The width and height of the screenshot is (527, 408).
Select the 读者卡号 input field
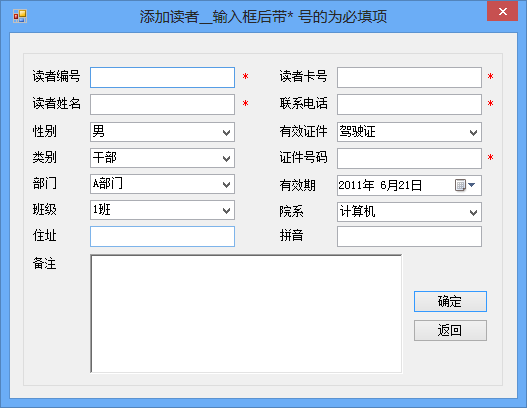click(409, 78)
